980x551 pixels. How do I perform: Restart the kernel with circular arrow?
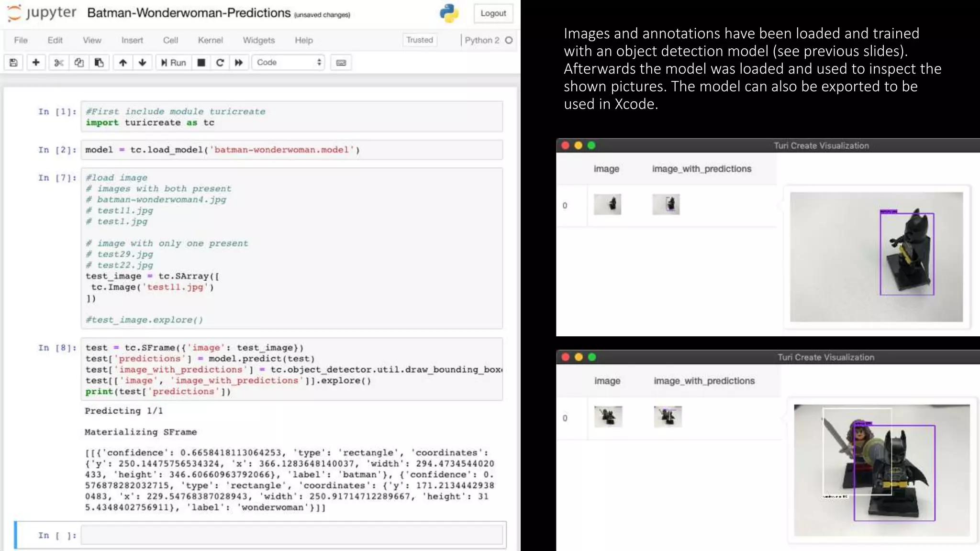pos(220,63)
